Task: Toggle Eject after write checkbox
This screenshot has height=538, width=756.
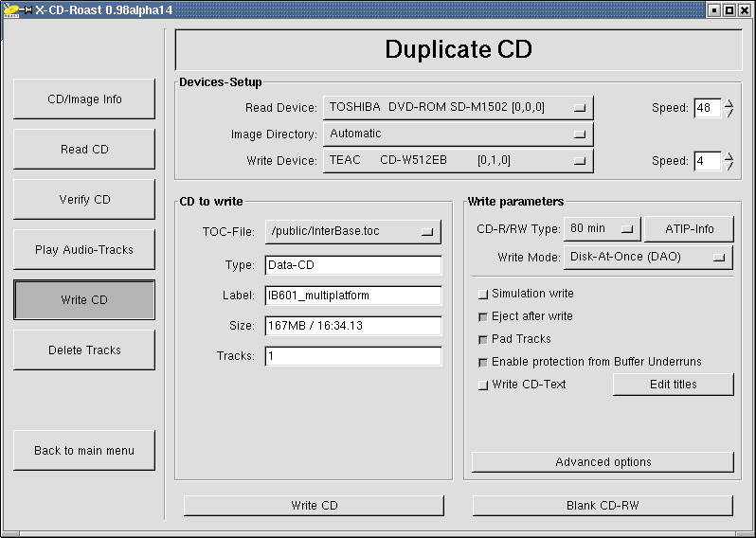Action: [483, 316]
